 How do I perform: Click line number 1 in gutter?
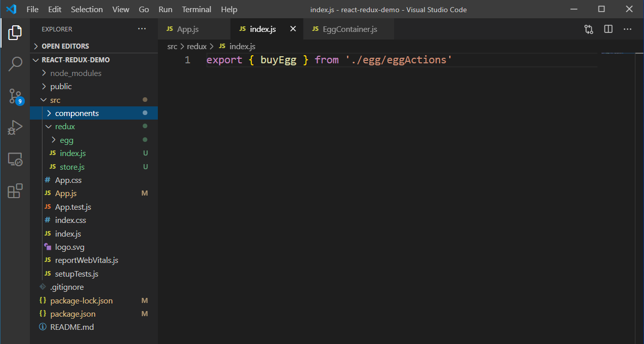pyautogui.click(x=187, y=60)
